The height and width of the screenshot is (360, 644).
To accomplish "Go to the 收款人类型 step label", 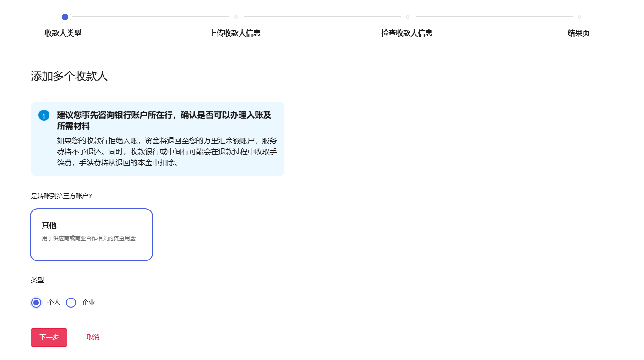I will pos(63,33).
